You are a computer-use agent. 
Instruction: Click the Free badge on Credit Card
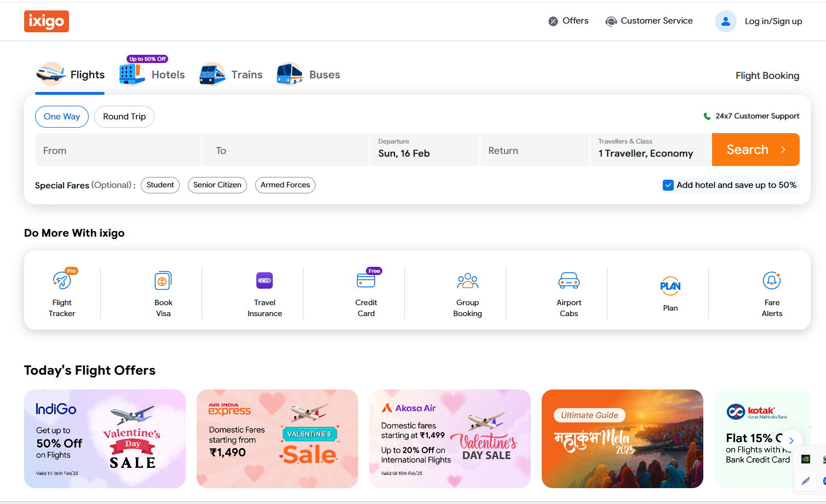point(374,271)
